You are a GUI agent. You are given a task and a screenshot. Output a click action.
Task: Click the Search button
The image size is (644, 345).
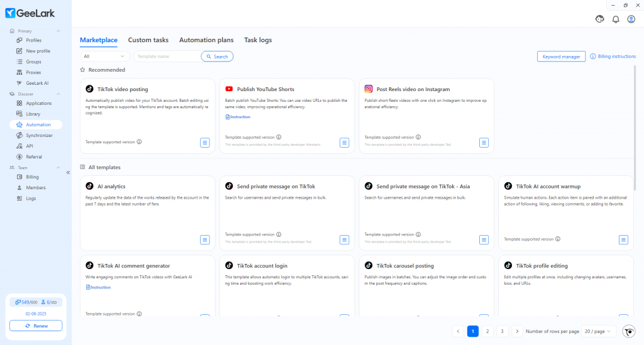tap(217, 56)
